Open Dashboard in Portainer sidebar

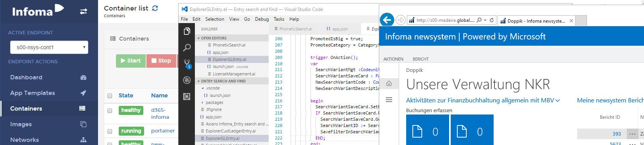click(26, 77)
